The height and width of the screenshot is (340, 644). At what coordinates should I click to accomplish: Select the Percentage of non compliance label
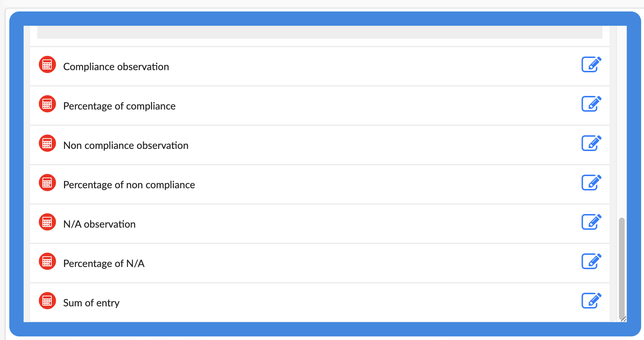[x=129, y=185]
